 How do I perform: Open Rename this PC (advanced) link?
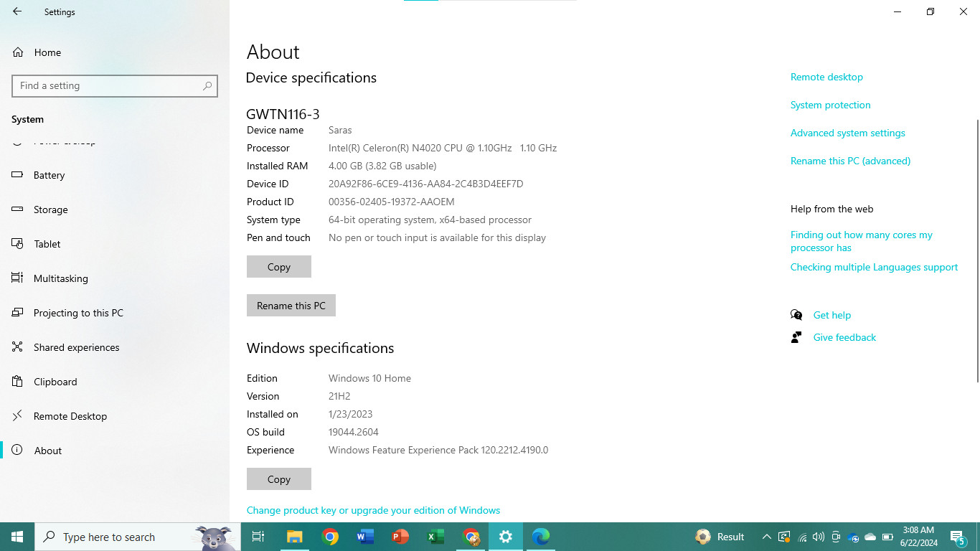850,161
